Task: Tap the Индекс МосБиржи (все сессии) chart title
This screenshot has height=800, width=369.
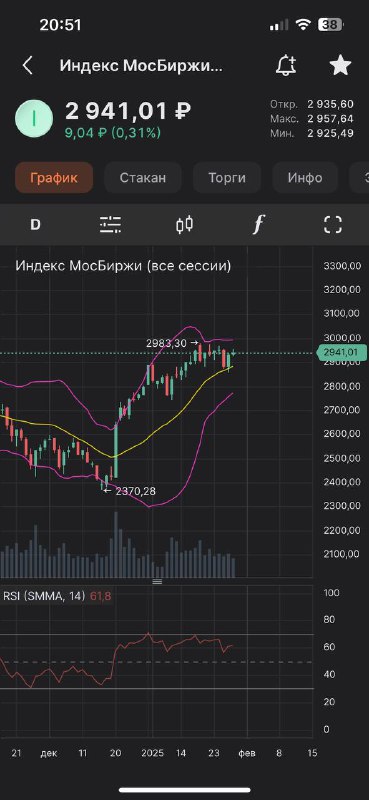Action: (123, 266)
